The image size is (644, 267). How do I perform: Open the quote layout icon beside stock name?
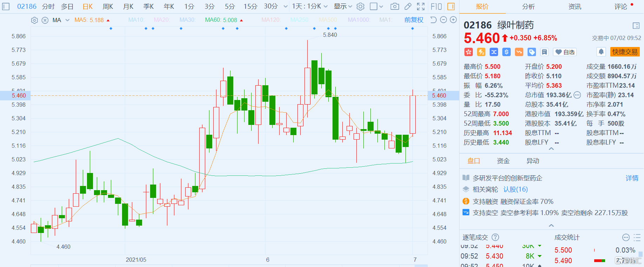[636, 25]
